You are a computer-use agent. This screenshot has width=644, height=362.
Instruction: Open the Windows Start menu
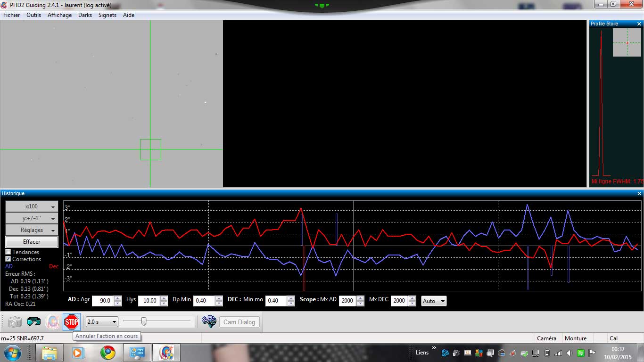coord(12,352)
